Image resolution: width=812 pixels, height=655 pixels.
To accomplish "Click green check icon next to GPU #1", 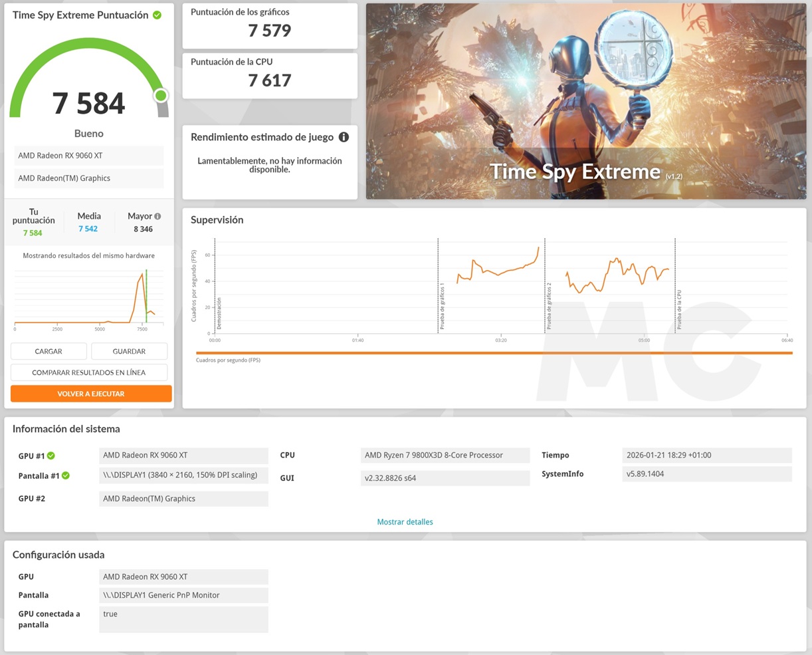I will coord(51,456).
